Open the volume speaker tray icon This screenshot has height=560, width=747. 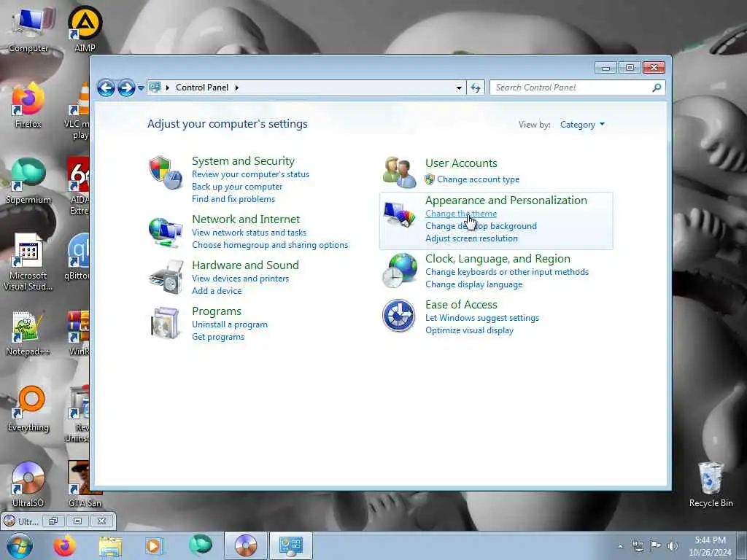673,546
